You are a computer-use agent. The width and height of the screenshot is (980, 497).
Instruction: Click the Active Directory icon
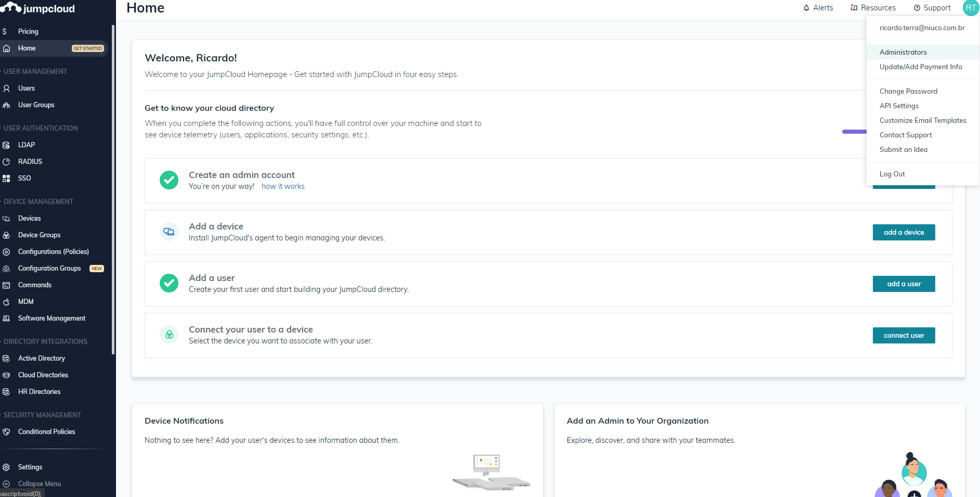(6, 359)
